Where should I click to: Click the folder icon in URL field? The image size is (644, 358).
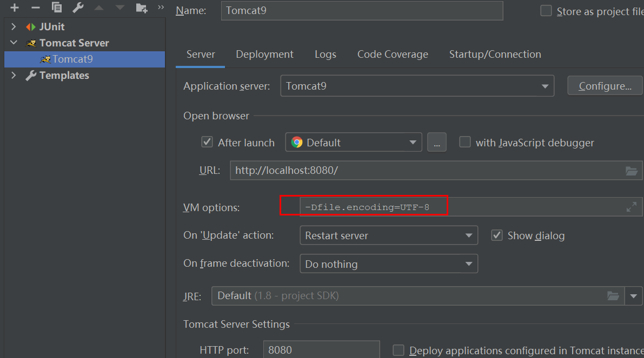(631, 171)
